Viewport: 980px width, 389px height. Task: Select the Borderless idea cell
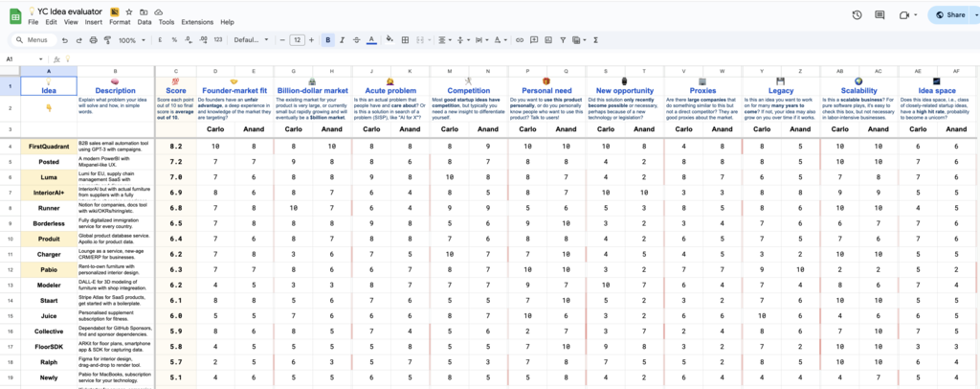(x=49, y=223)
